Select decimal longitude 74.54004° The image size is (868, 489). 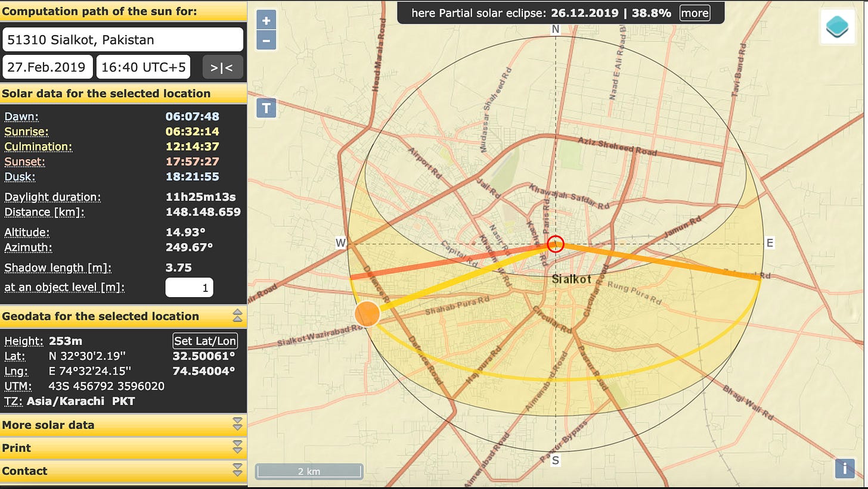point(204,371)
